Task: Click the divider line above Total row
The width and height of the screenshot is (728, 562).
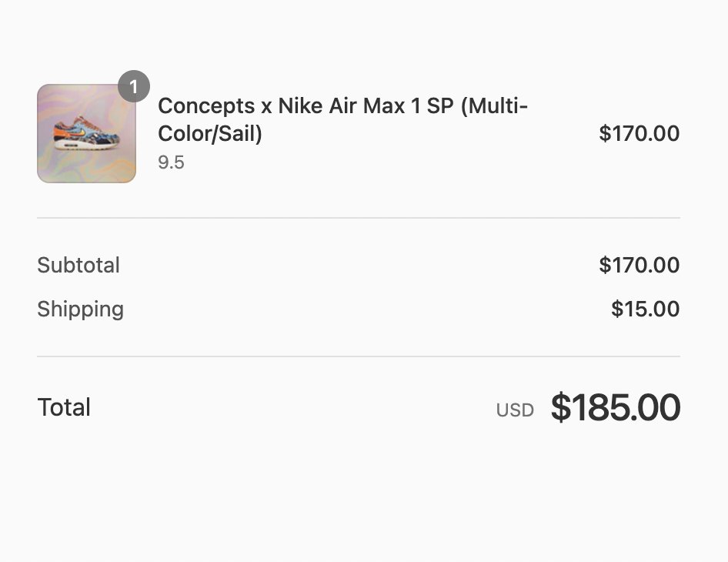Action: pos(359,356)
